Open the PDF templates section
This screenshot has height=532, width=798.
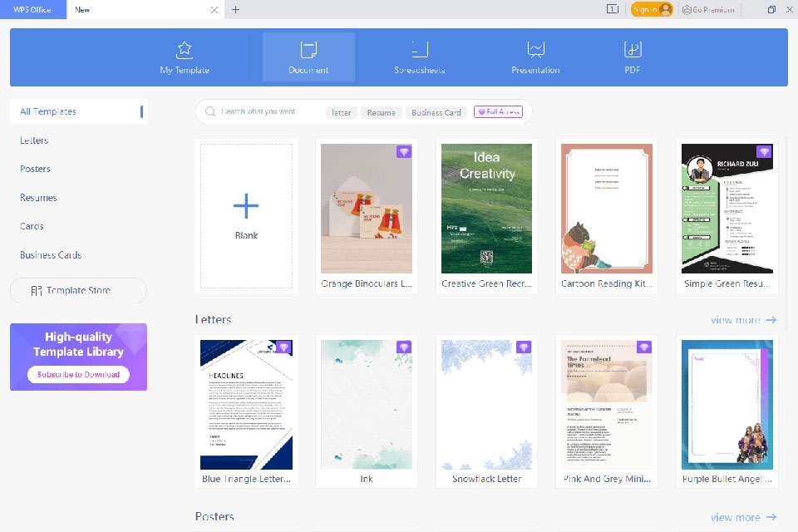[631, 57]
